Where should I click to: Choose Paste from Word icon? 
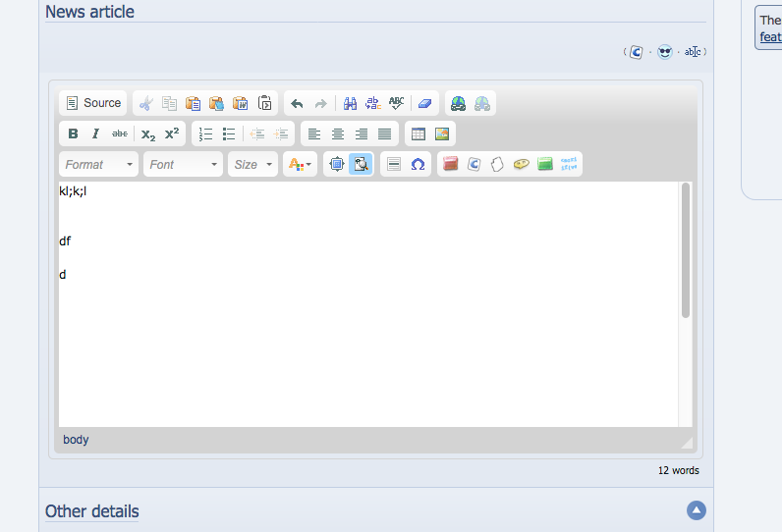241,103
